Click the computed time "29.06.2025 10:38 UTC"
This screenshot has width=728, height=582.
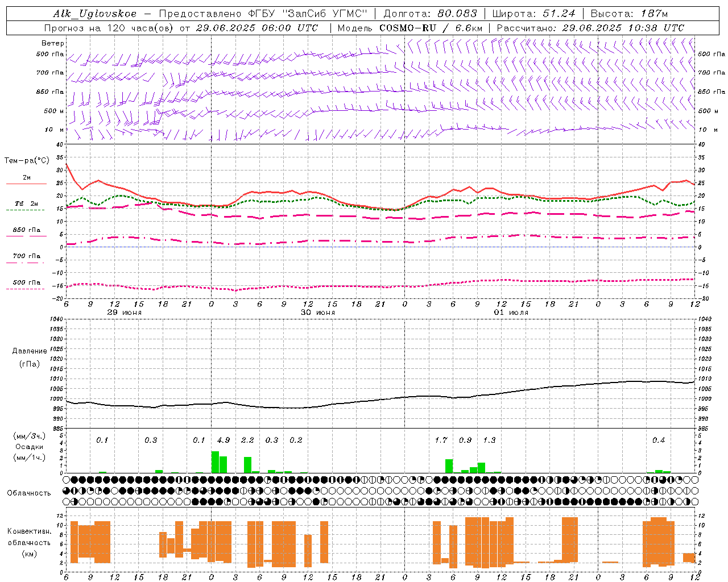click(x=623, y=28)
